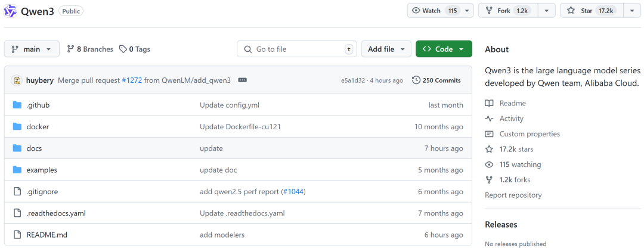This screenshot has height=249, width=644.
Task: Open the Qwen3 repository title link
Action: coord(37,11)
